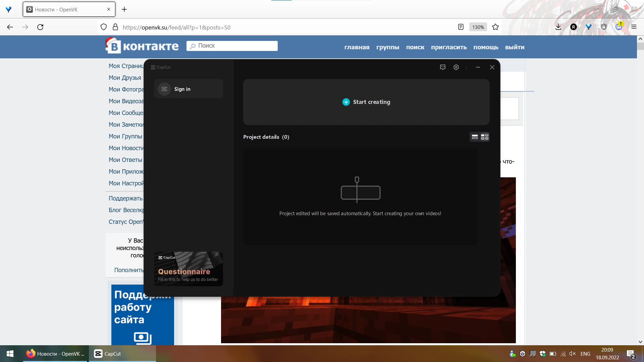Open Windows notification center icon
Screen dimensions: 644x362
tap(631, 354)
